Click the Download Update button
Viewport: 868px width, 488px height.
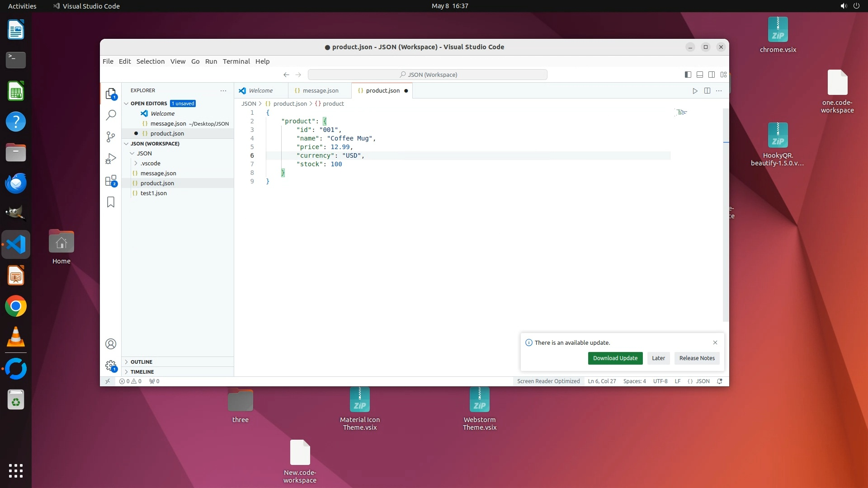(x=615, y=358)
